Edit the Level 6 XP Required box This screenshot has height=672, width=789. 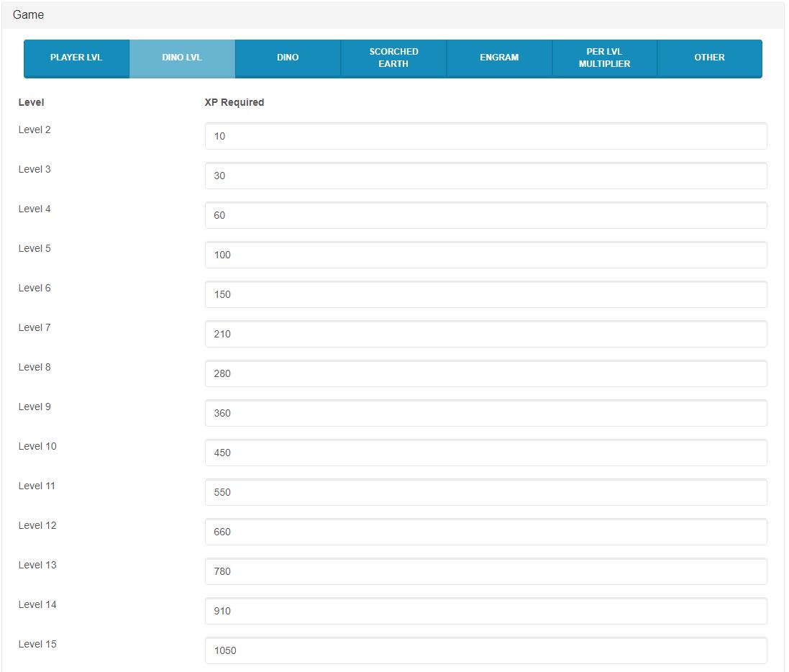[x=485, y=294]
